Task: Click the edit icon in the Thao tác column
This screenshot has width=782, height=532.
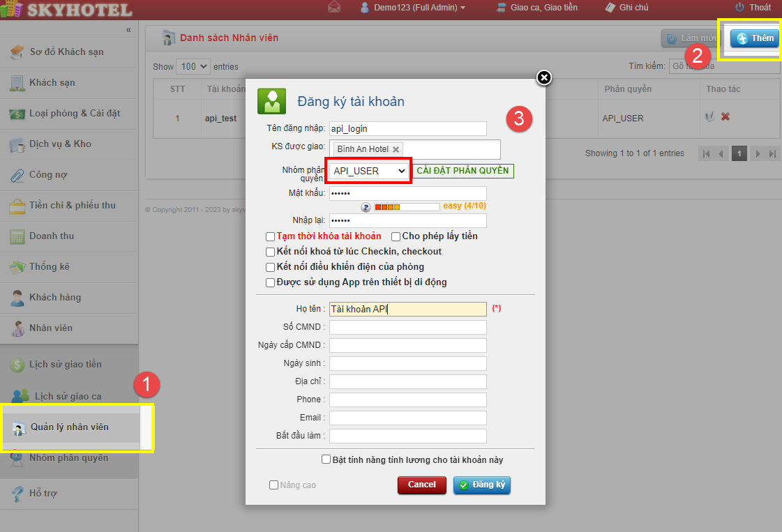Action: click(710, 117)
